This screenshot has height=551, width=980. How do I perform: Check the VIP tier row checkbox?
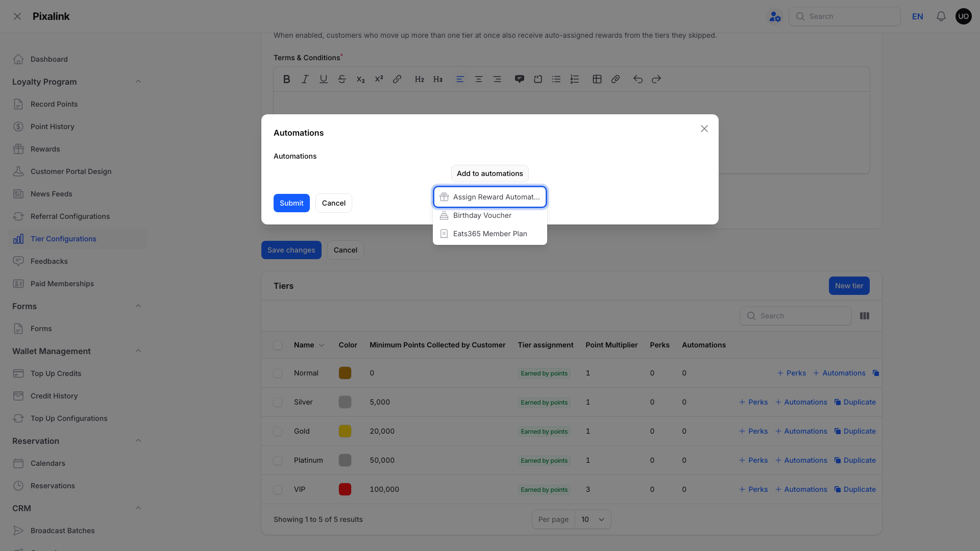(278, 490)
